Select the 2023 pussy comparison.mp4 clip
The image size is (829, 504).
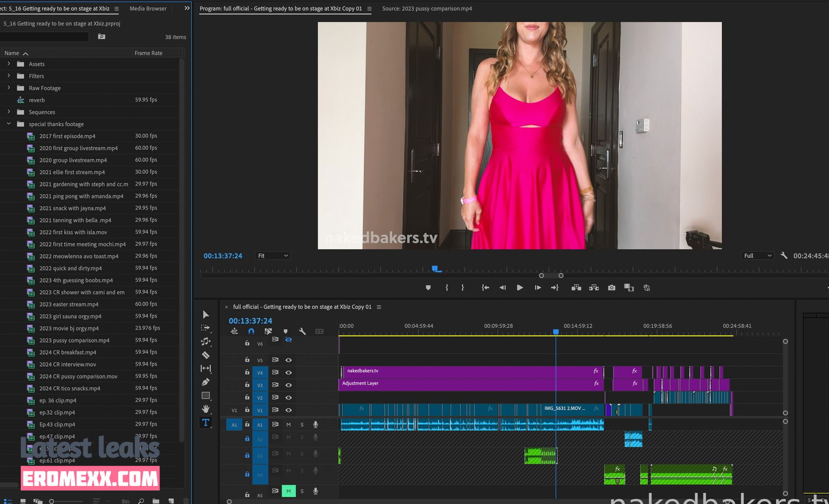click(74, 340)
